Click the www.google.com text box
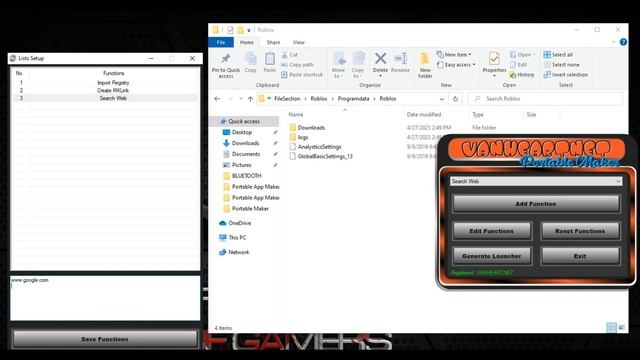Viewport: 640px width, 360px height. click(x=105, y=298)
